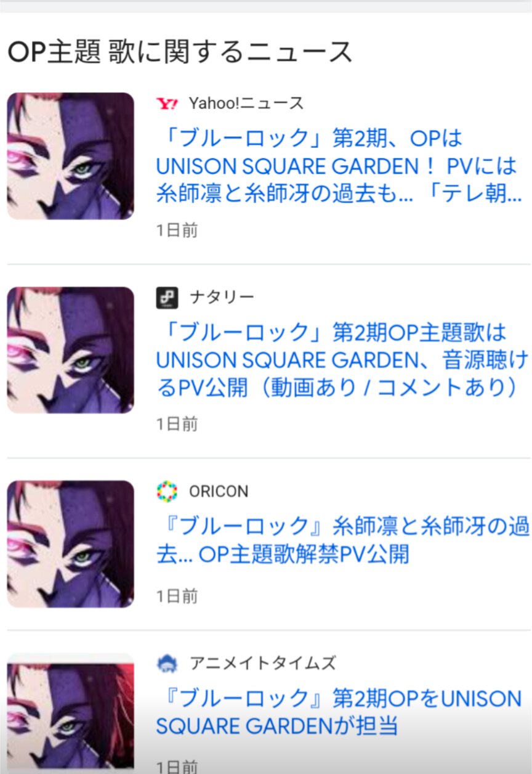The width and height of the screenshot is (532, 774).
Task: Select the アニメイトタイムズ article thumbnail
Action: point(70,714)
